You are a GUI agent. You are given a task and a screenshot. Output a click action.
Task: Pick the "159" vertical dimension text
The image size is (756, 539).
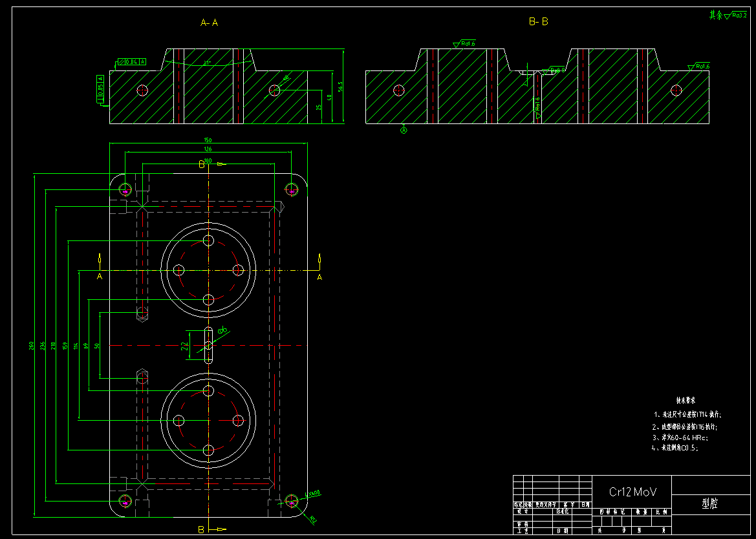point(65,345)
